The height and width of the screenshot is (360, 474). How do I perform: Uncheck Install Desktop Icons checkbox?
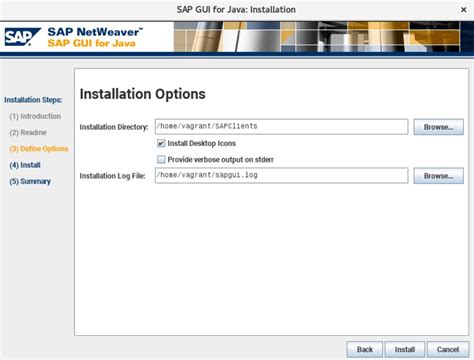[161, 143]
